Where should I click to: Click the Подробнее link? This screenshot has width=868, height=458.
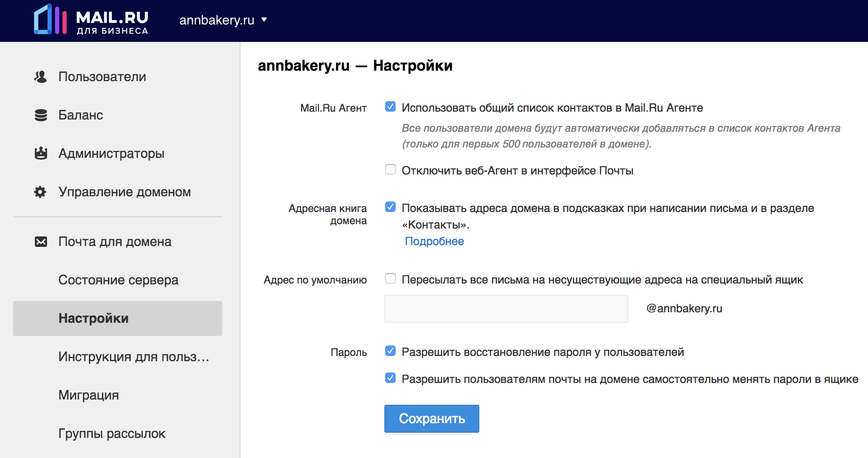tap(434, 241)
